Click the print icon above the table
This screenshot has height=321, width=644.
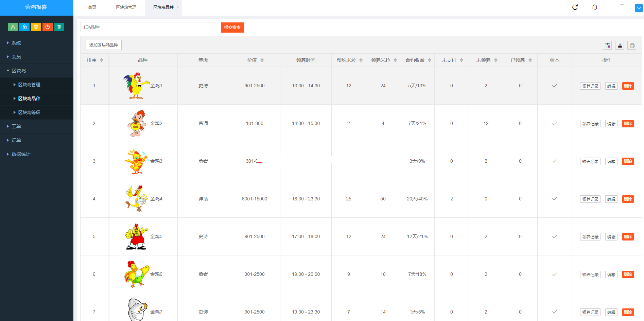coord(632,45)
